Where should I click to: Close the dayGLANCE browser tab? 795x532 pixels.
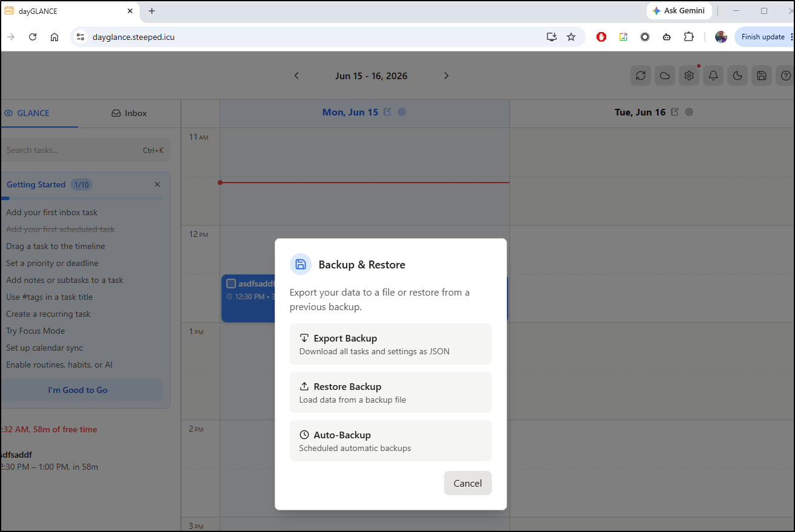pos(130,11)
